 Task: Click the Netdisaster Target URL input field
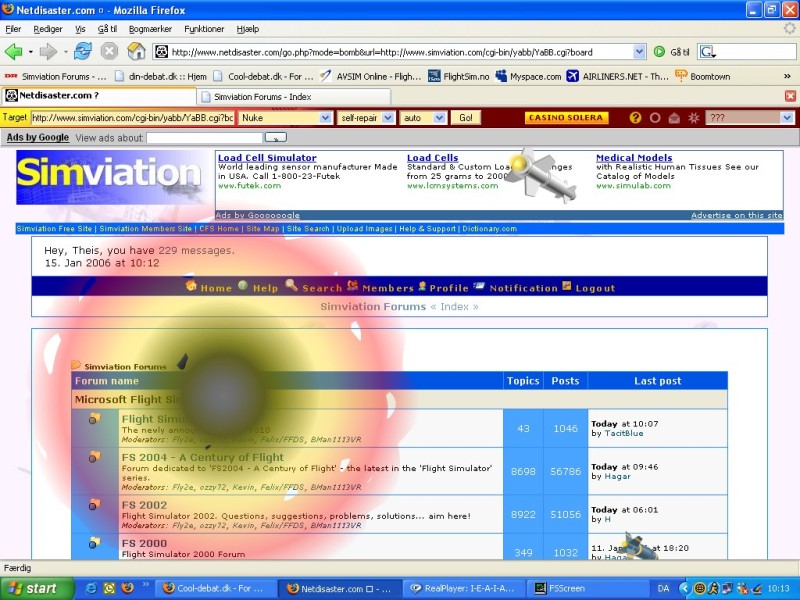[x=133, y=118]
